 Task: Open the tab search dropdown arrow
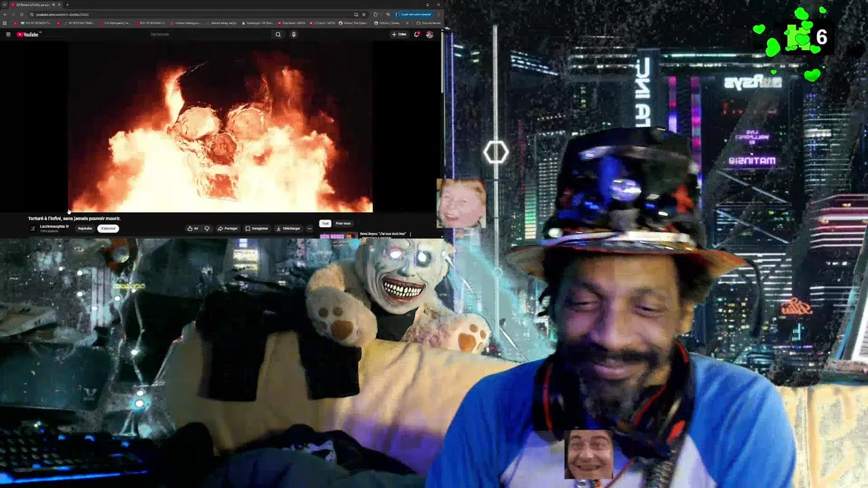[x=5, y=5]
